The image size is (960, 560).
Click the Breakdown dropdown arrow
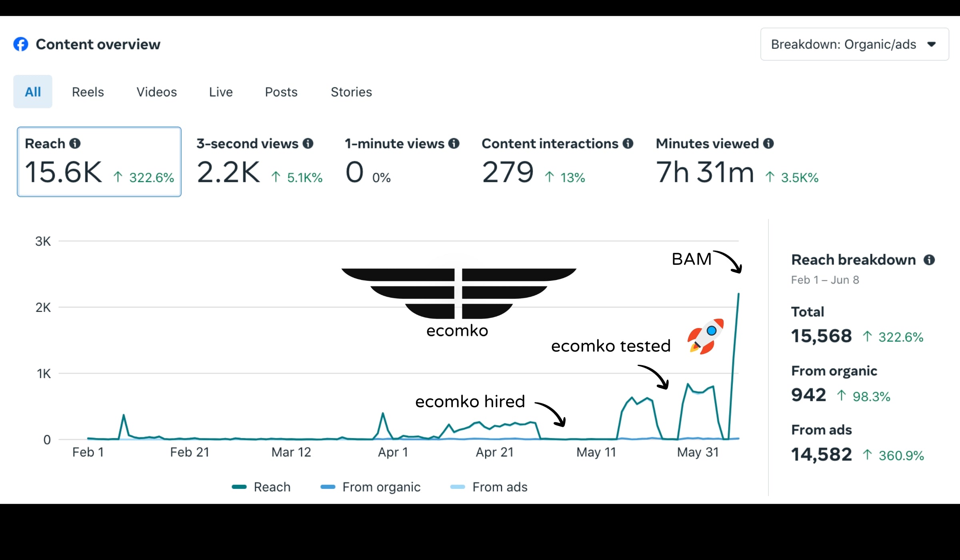932,44
